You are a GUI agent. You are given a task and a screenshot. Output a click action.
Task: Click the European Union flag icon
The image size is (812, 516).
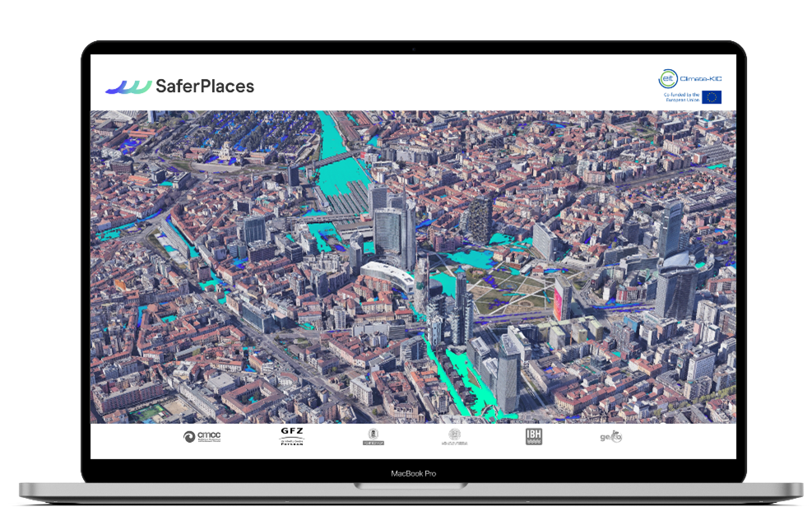(712, 97)
